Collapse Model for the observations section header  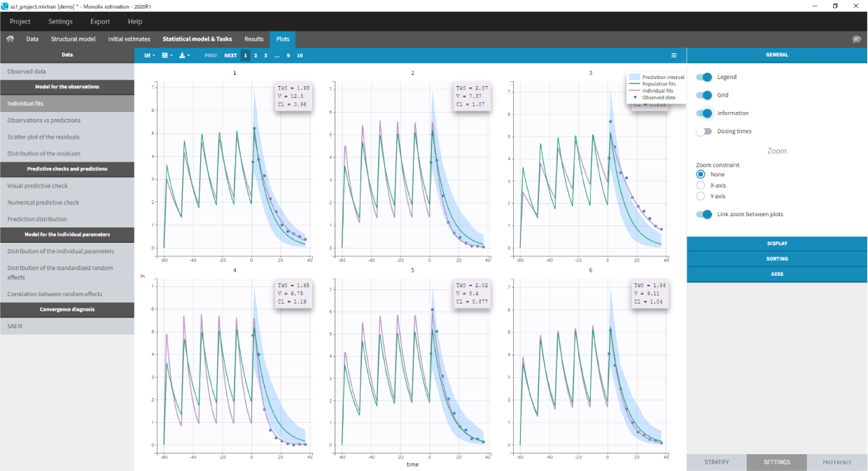[x=67, y=87]
